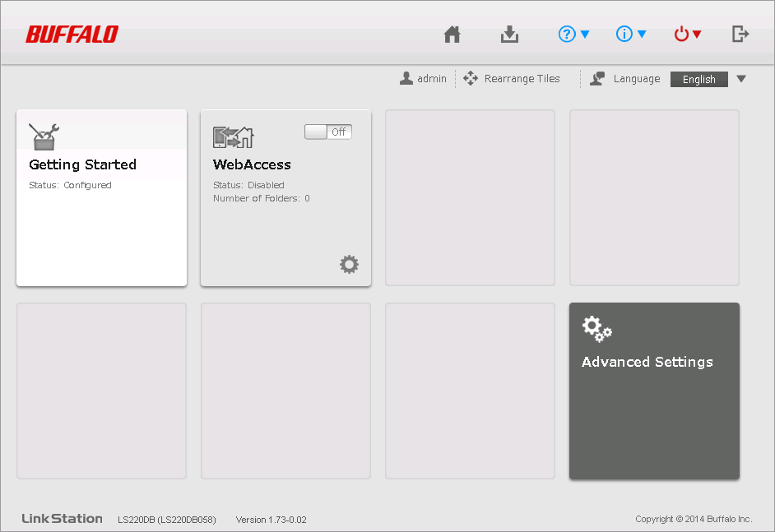Viewport: 775px width, 532px height.
Task: Click the Getting Started wrench icon
Action: click(x=43, y=136)
